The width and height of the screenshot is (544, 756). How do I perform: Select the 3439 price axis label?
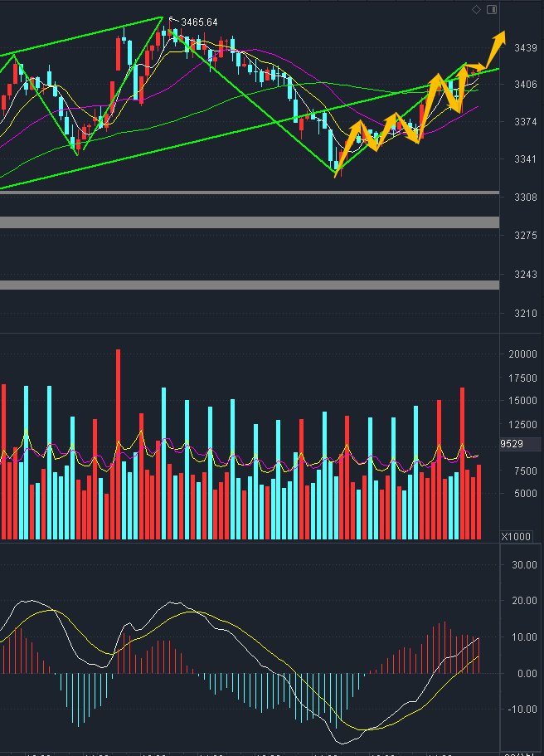[x=526, y=48]
